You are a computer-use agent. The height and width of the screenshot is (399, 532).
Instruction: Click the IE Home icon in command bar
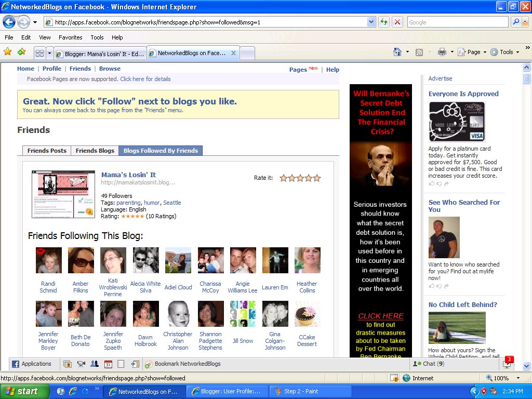[x=397, y=52]
